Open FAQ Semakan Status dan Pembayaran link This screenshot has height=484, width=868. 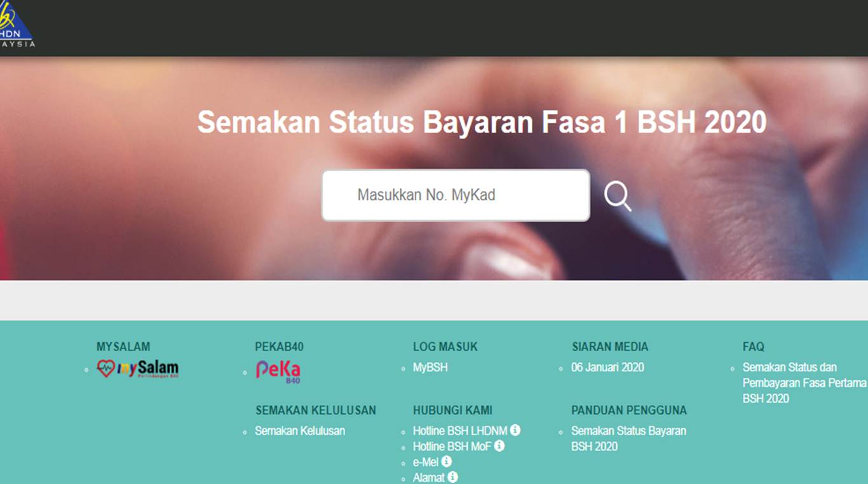804,383
